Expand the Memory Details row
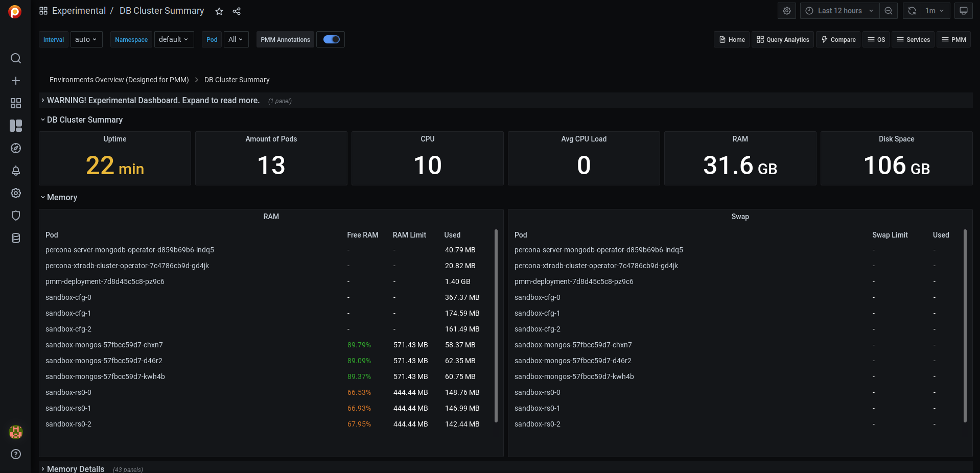980x473 pixels. click(x=75, y=468)
